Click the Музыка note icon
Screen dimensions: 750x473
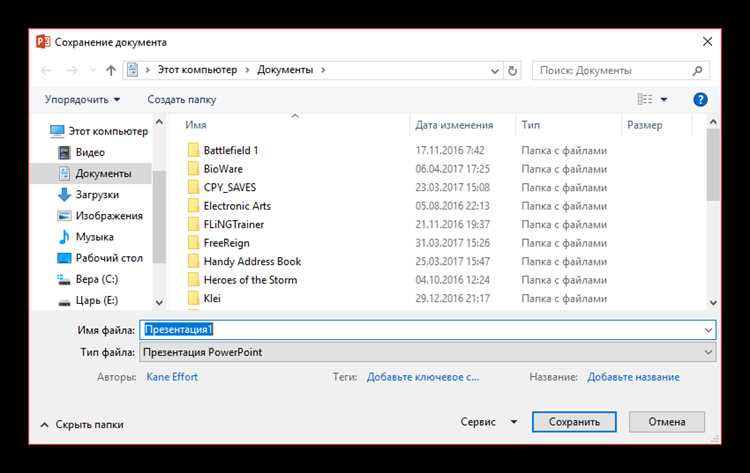[x=64, y=237]
